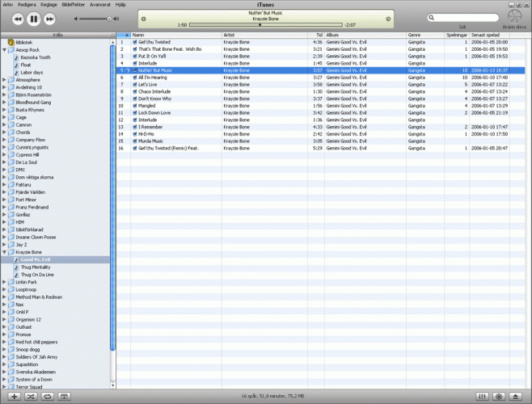Click the high-volume speaker icon
Image resolution: width=532 pixels, height=404 pixels.
point(116,19)
